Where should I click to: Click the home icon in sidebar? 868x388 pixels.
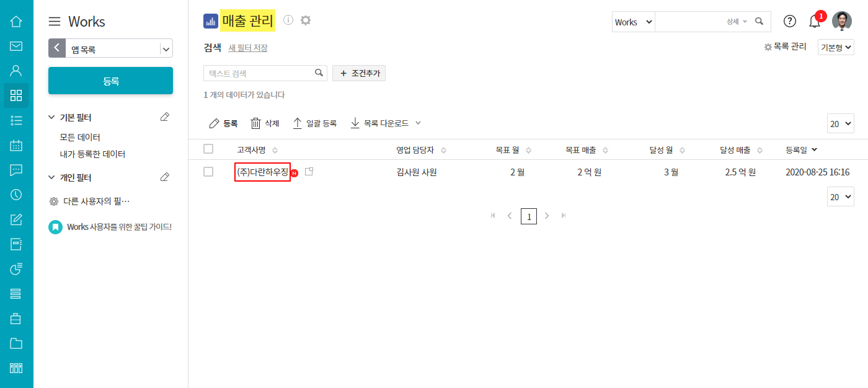coord(16,21)
